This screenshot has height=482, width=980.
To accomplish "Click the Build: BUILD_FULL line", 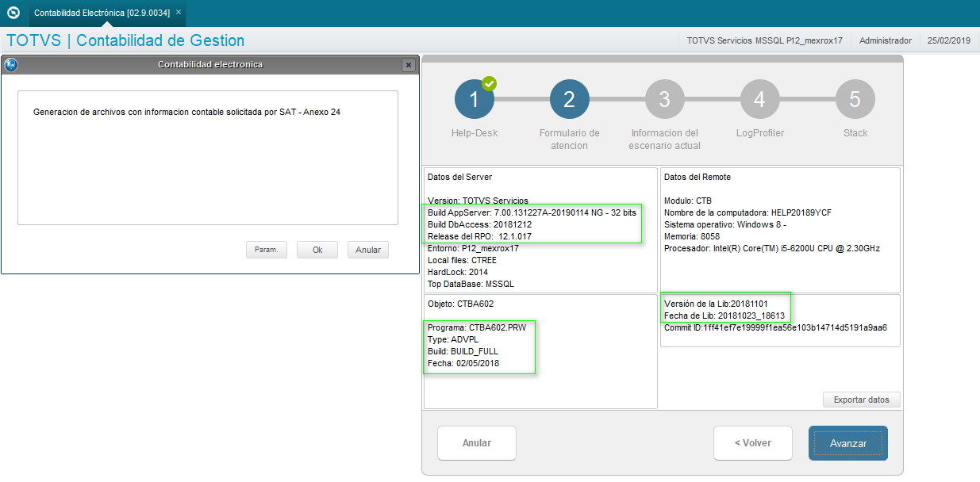I will coord(463,351).
